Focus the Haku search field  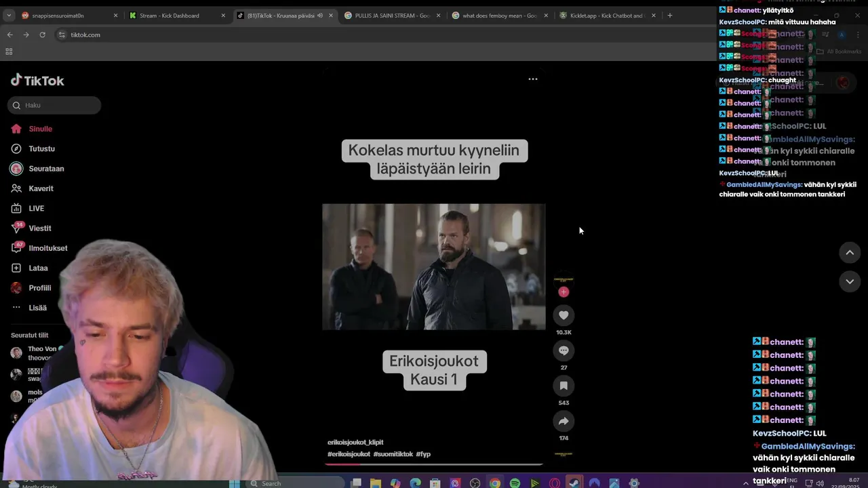(x=55, y=105)
